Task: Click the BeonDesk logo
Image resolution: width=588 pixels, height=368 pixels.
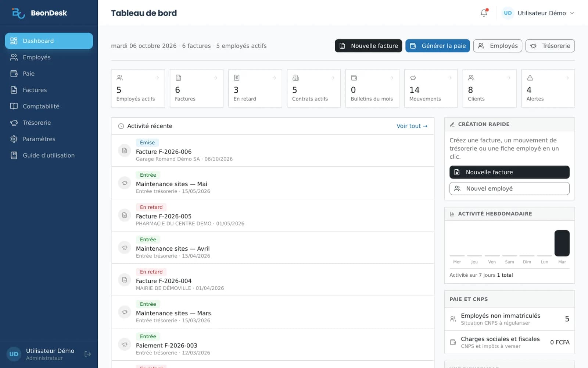Action: point(39,13)
